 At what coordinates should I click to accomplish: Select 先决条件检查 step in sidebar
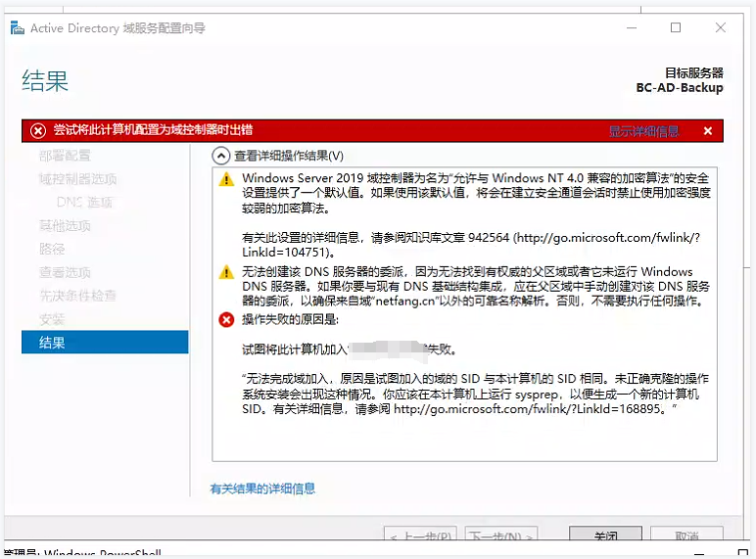tap(78, 296)
